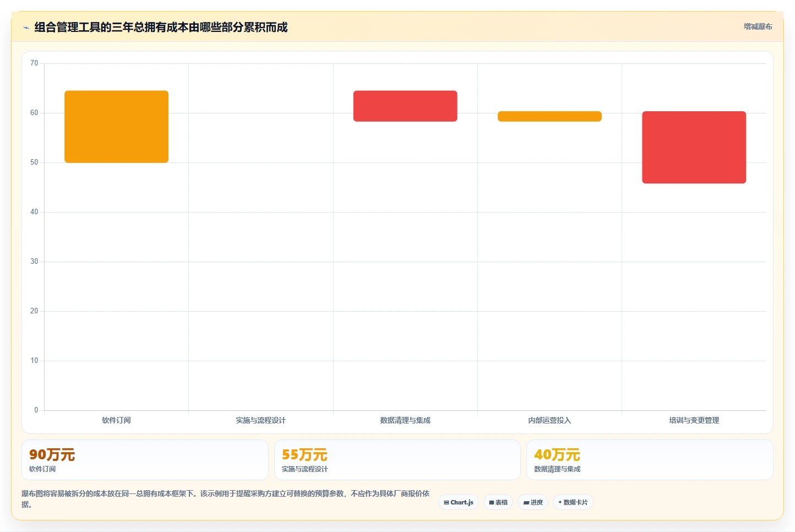
Task: Click the y-axis value 50
Action: point(34,162)
